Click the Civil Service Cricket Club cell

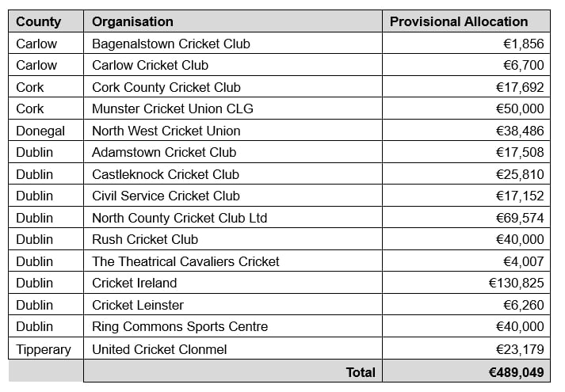pyautogui.click(x=166, y=196)
